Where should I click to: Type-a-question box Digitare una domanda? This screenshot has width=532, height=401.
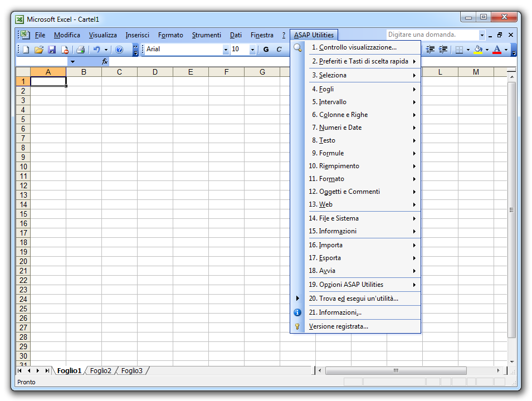coord(433,35)
